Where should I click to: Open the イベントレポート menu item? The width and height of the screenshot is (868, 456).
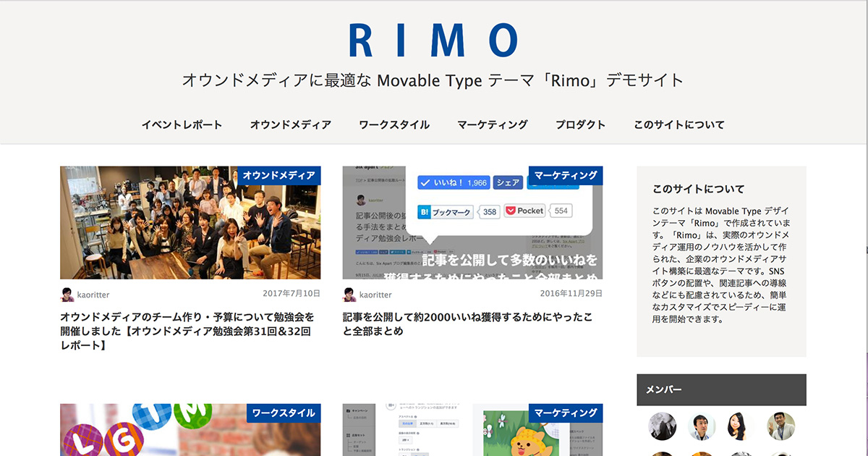182,124
